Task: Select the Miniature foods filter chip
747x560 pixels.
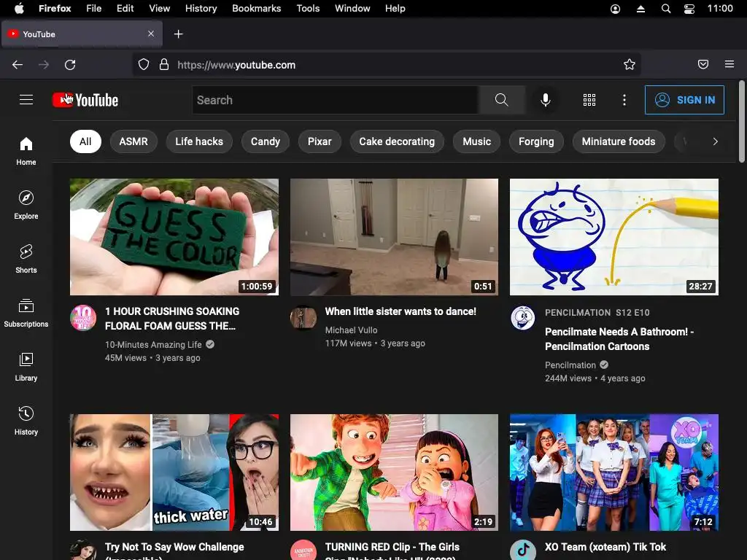Action: coord(619,141)
